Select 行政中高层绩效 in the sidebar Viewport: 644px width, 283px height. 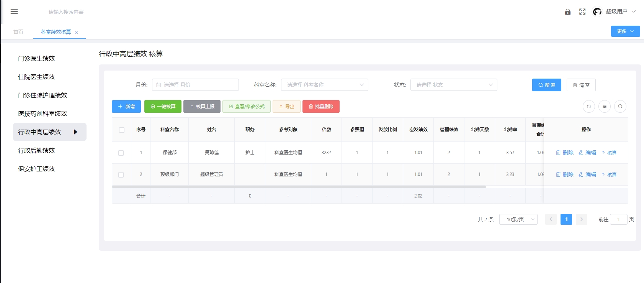pos(50,132)
